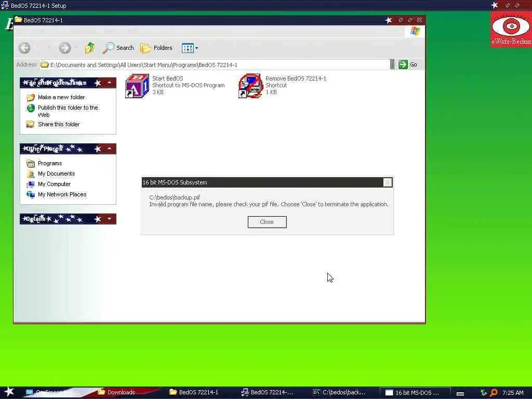The height and width of the screenshot is (399, 532).
Task: Click the Remove BedOS 72214-1 name text
Action: (296, 78)
